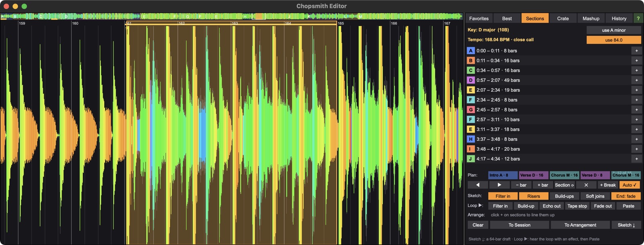
Task: Click the plus for section F 2:57 – 3:11
Action: click(636, 119)
